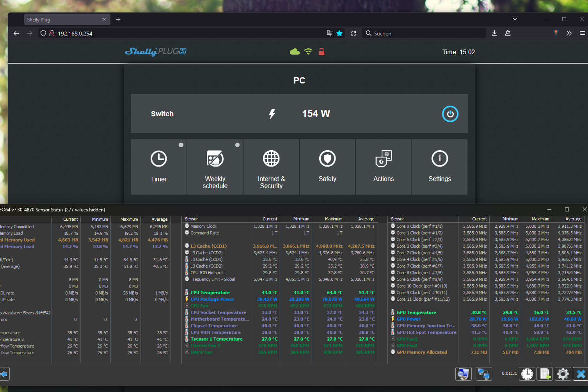Open the browser downloads panel
Screen dimensions: 588x392
pyautogui.click(x=494, y=34)
